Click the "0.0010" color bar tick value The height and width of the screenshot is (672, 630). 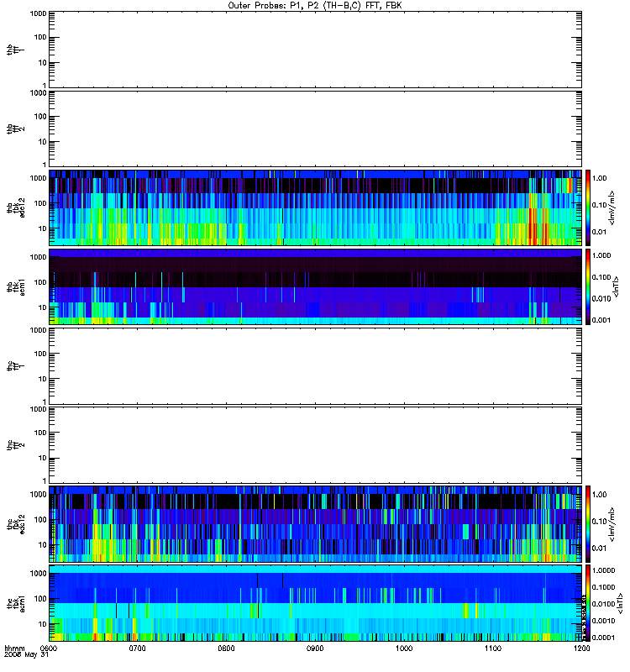coord(603,621)
